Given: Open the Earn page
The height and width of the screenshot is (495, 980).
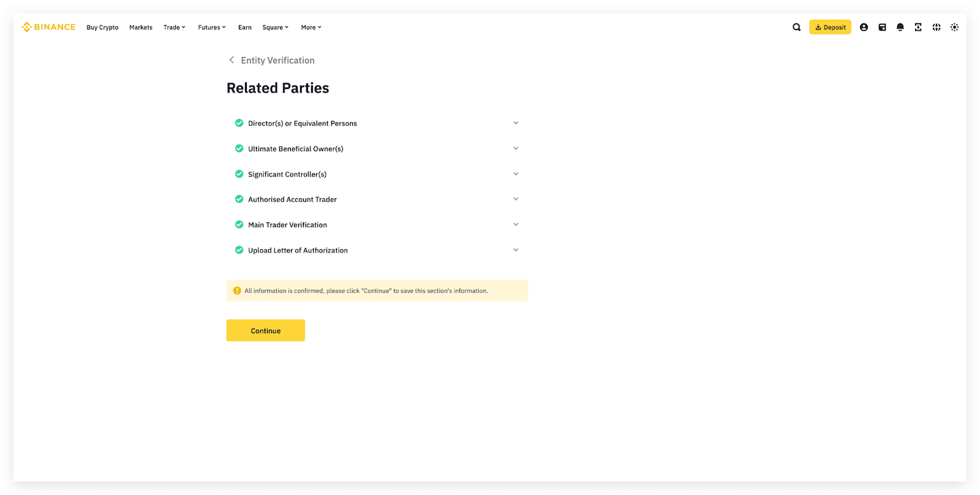Looking at the screenshot, I should coord(245,28).
